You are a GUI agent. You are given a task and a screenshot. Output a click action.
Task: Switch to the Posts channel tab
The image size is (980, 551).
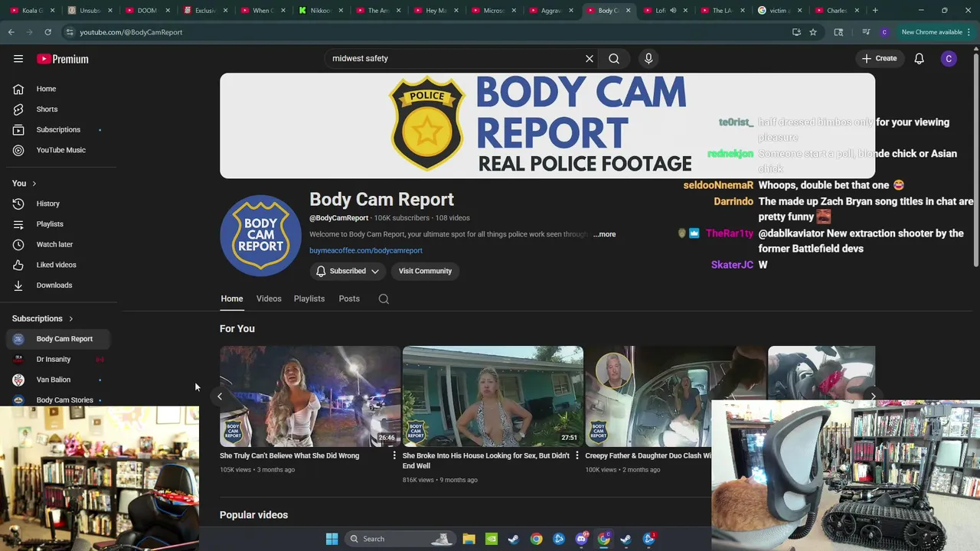pos(349,299)
